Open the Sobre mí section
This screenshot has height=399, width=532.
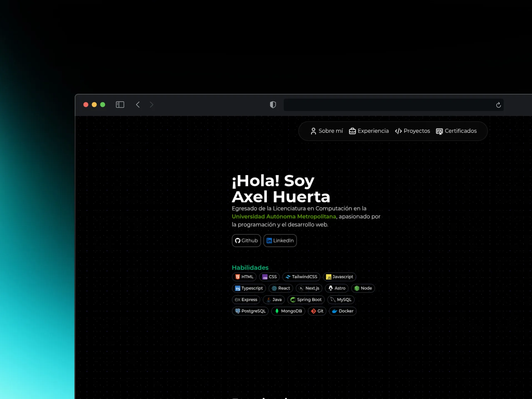point(327,131)
